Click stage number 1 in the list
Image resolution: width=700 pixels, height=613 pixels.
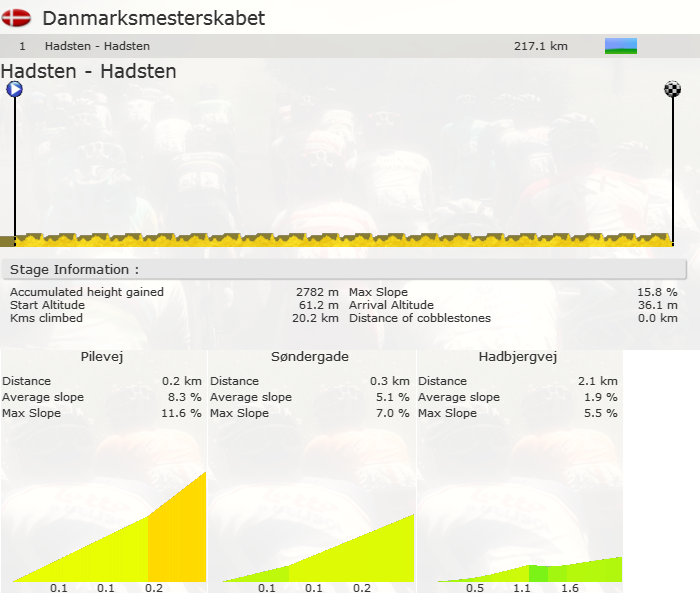point(22,46)
